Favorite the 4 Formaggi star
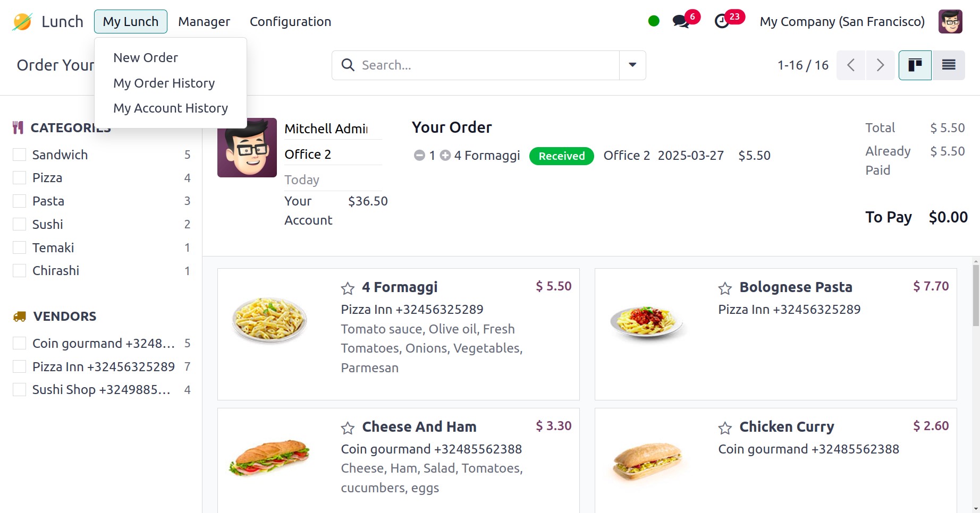Screen dimensions: 980x513 [x=348, y=288]
